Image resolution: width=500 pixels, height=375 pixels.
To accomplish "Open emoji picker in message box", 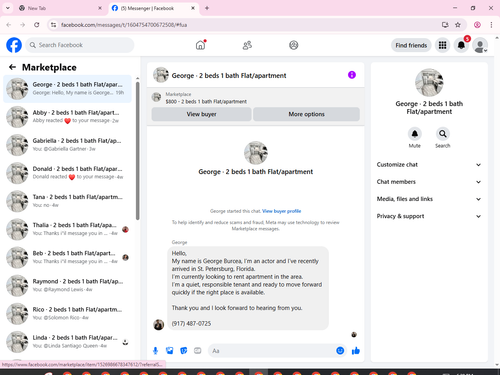I will (340, 351).
